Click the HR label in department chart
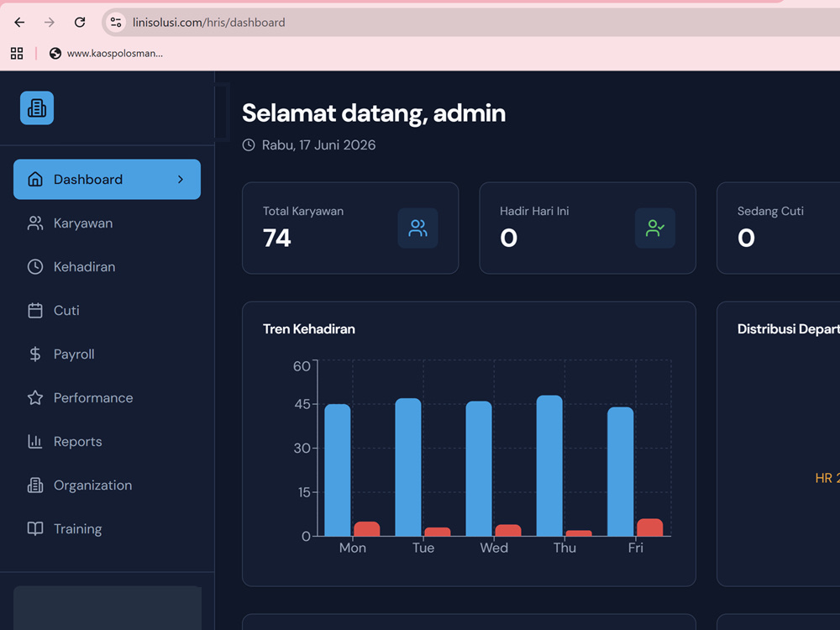The width and height of the screenshot is (840, 630). [x=827, y=478]
